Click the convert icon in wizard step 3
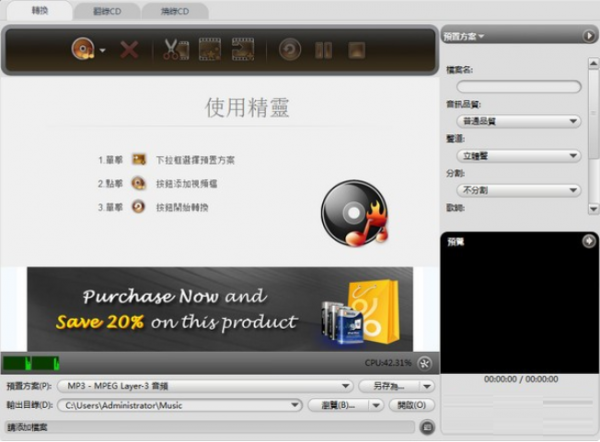This screenshot has width=600, height=442. tap(138, 207)
